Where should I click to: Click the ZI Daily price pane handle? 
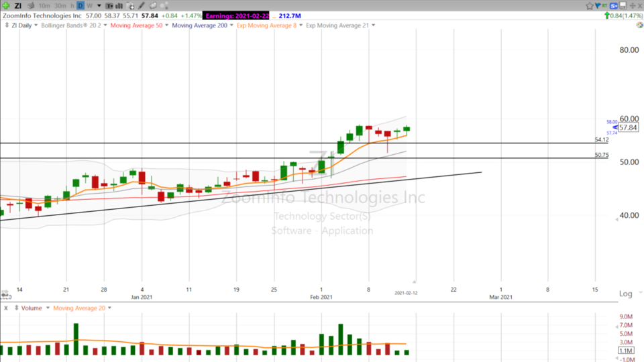coord(7,25)
